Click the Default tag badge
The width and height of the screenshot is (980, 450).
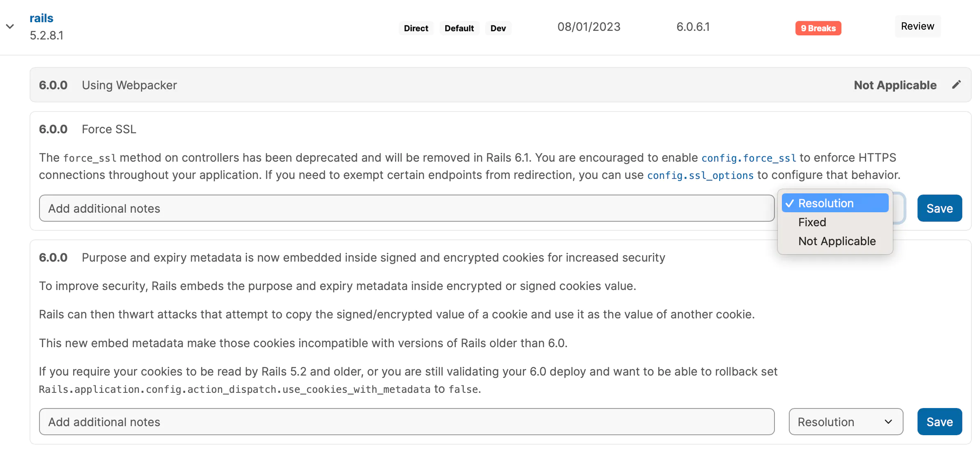(459, 28)
